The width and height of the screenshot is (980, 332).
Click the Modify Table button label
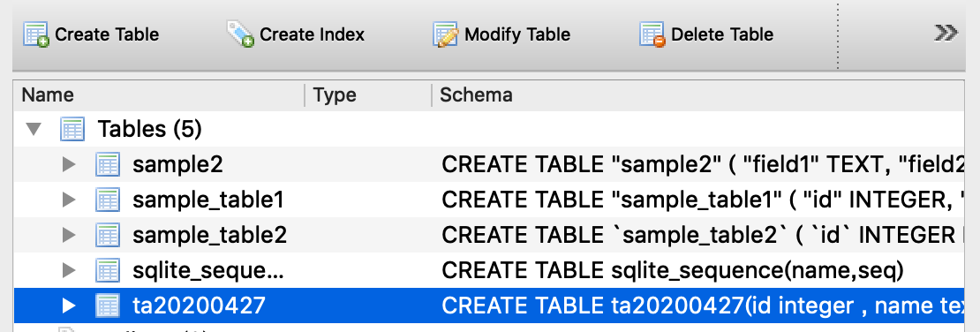coord(517,34)
